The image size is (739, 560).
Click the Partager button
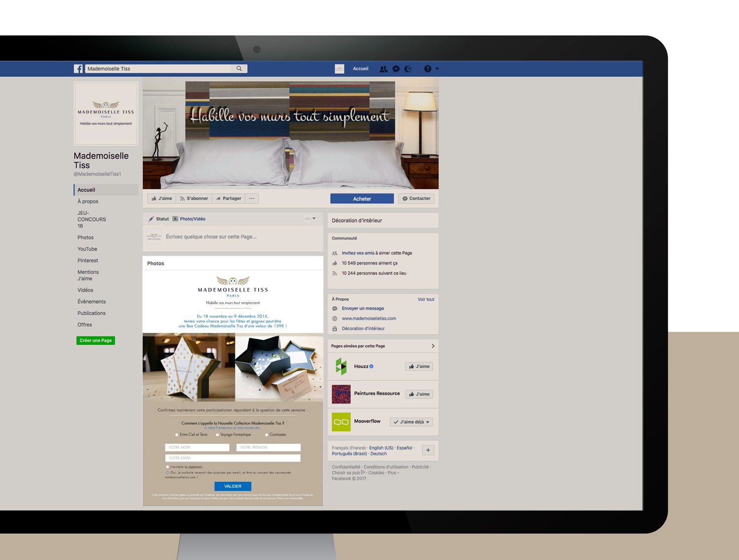click(x=228, y=198)
